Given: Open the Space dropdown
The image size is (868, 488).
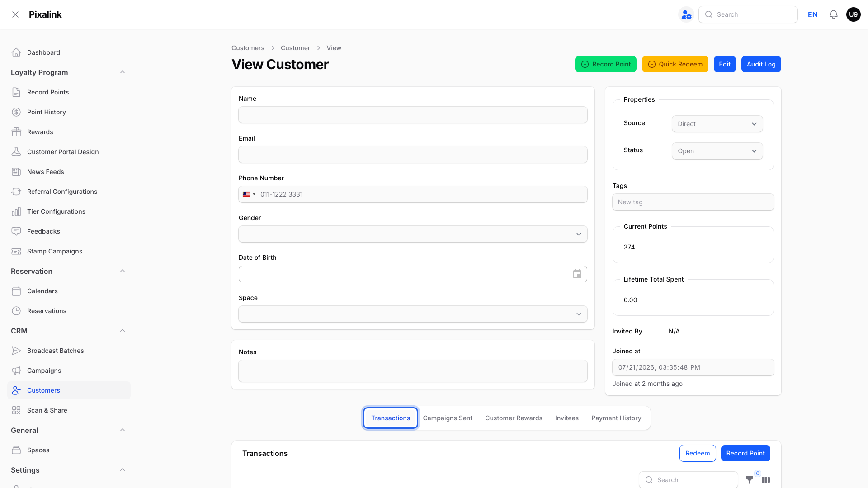Looking at the screenshot, I should pyautogui.click(x=413, y=314).
